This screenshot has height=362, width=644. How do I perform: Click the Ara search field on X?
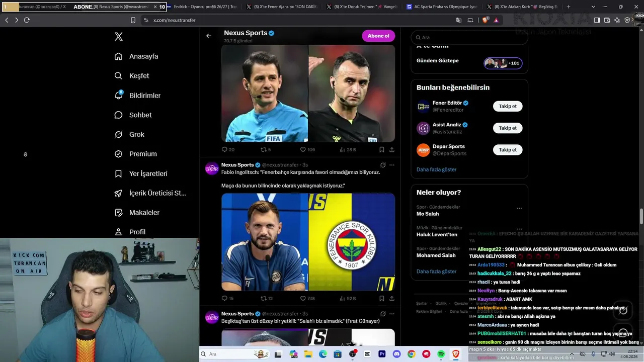469,37
